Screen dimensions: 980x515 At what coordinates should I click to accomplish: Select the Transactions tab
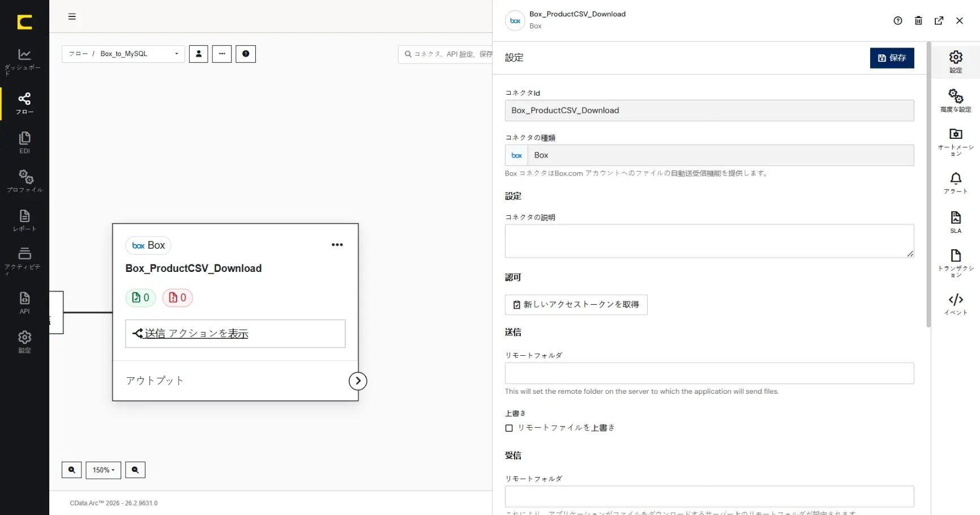tap(956, 263)
